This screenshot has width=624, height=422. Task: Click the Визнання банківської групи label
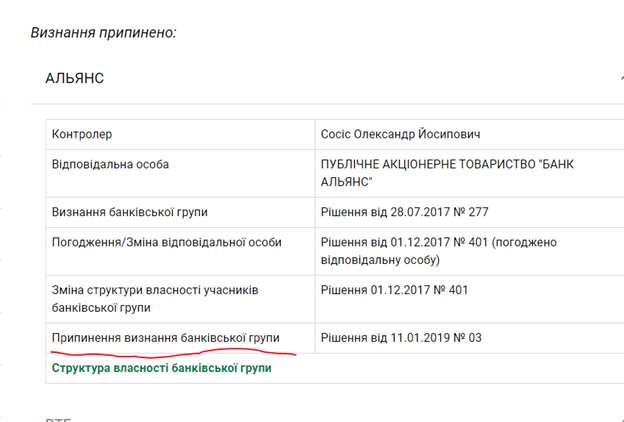click(x=129, y=212)
